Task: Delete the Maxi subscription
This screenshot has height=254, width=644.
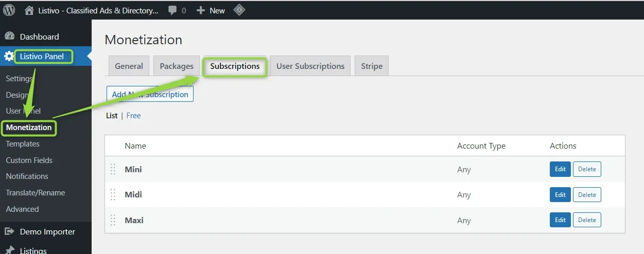Action: click(587, 220)
